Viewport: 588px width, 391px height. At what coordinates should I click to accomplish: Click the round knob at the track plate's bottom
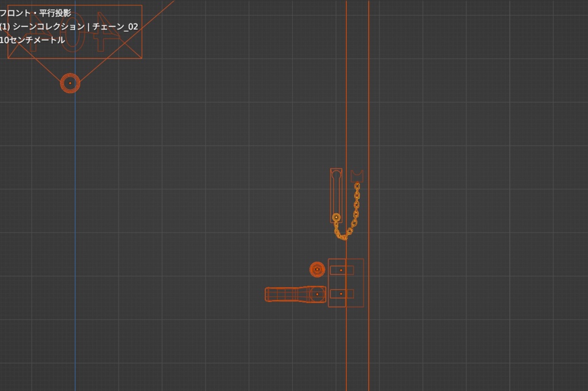[336, 218]
